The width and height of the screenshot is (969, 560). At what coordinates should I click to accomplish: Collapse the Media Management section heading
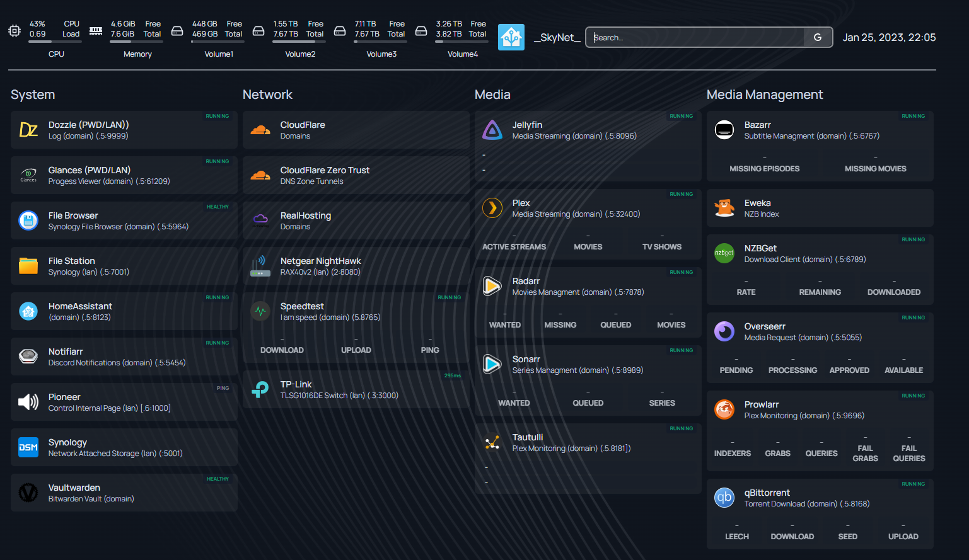pyautogui.click(x=765, y=94)
